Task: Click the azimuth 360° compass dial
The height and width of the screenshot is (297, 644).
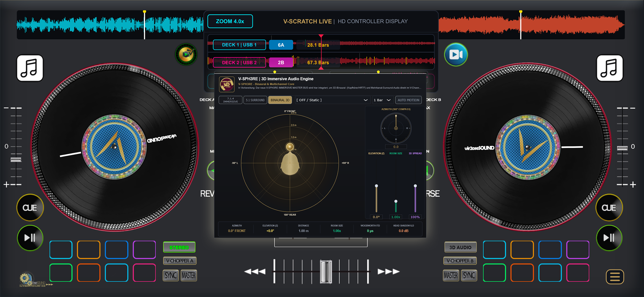Action: pyautogui.click(x=396, y=128)
